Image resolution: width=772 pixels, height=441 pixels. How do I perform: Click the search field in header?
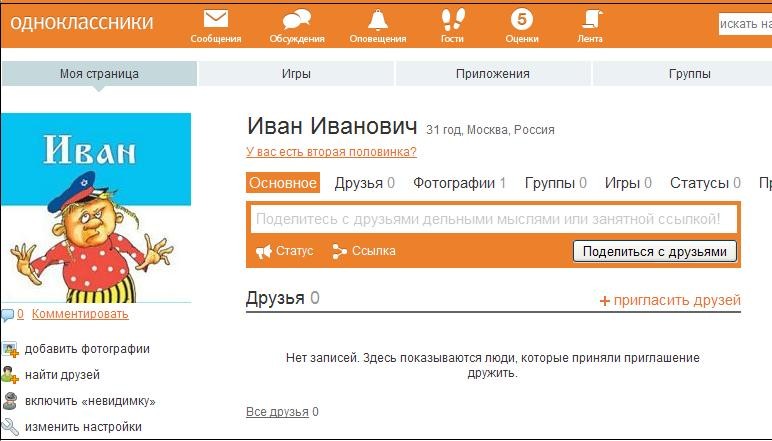pos(745,24)
